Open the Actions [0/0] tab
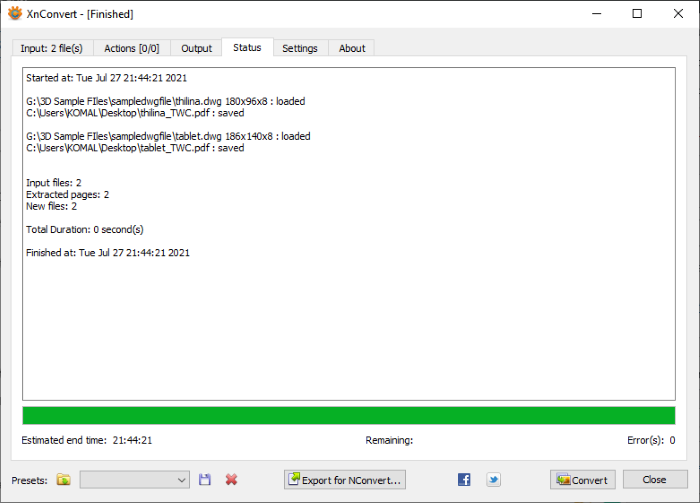This screenshot has height=503, width=700. pyautogui.click(x=132, y=48)
